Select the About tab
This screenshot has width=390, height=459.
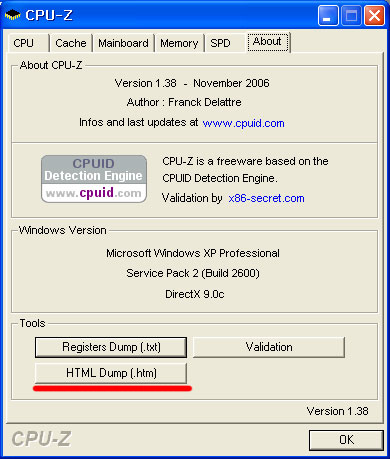pyautogui.click(x=268, y=42)
